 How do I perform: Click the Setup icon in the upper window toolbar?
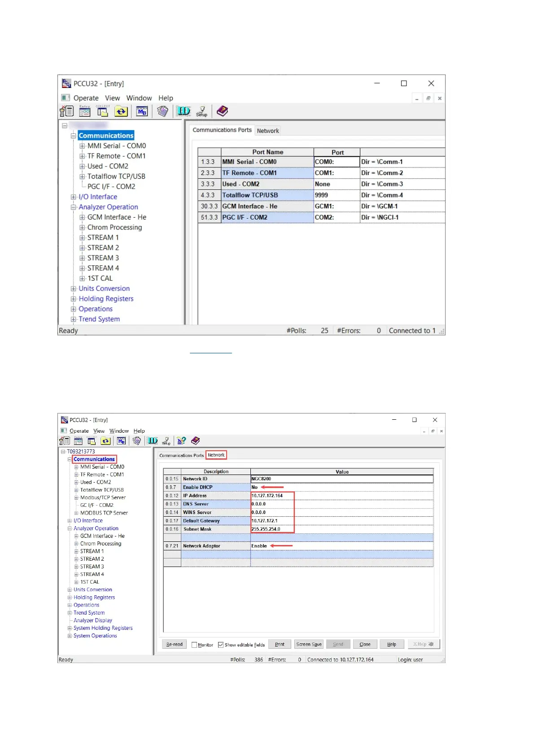[x=202, y=111]
